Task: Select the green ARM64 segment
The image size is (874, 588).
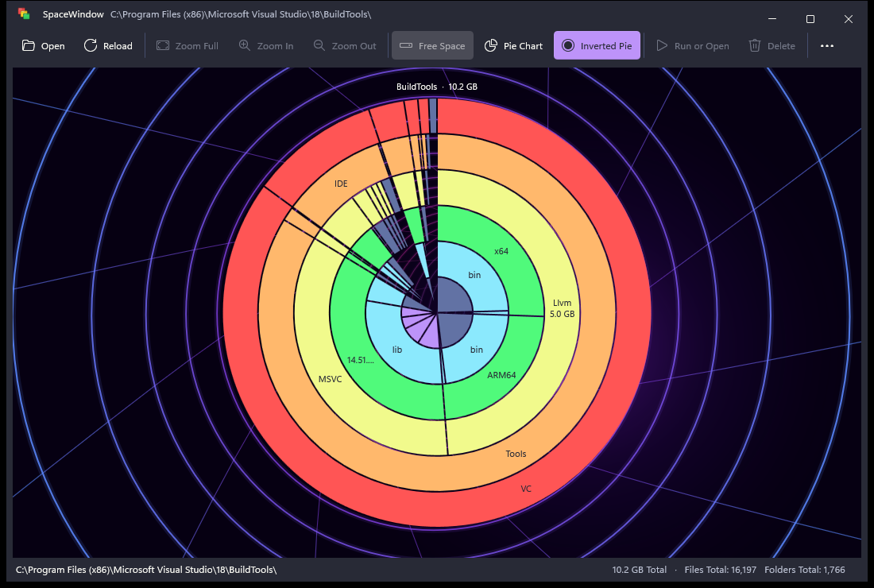Action: coord(501,375)
